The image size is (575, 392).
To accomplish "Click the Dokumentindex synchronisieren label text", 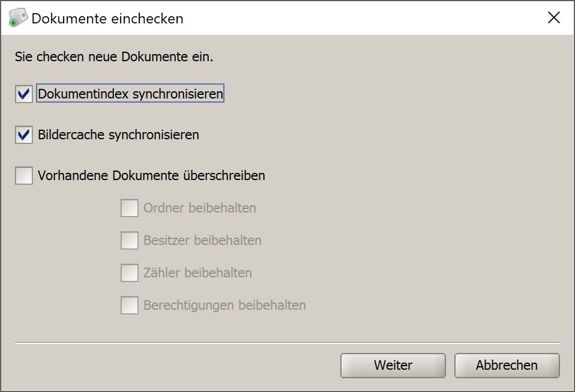I will click(130, 94).
